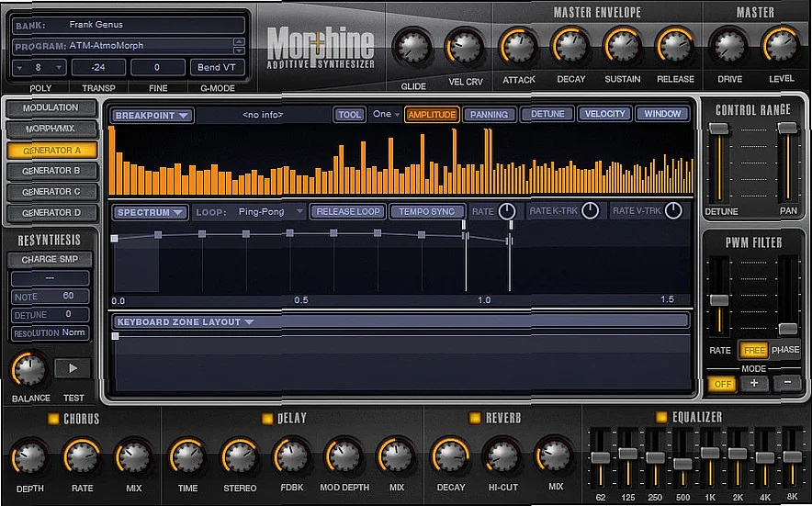Set PWM Filter mode to plus
The image size is (812, 506).
click(x=754, y=383)
